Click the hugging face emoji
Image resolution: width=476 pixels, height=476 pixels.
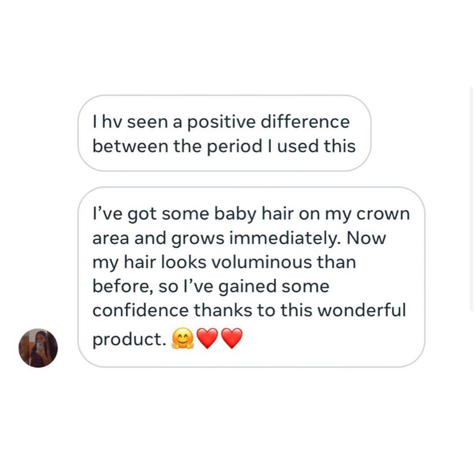(182, 339)
